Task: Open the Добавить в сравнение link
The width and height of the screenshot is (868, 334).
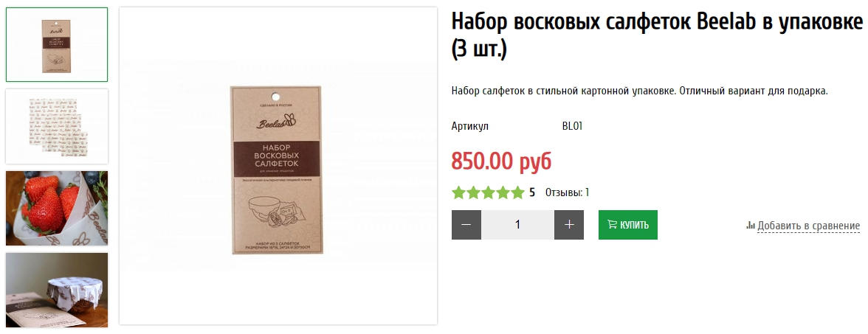Action: (808, 226)
